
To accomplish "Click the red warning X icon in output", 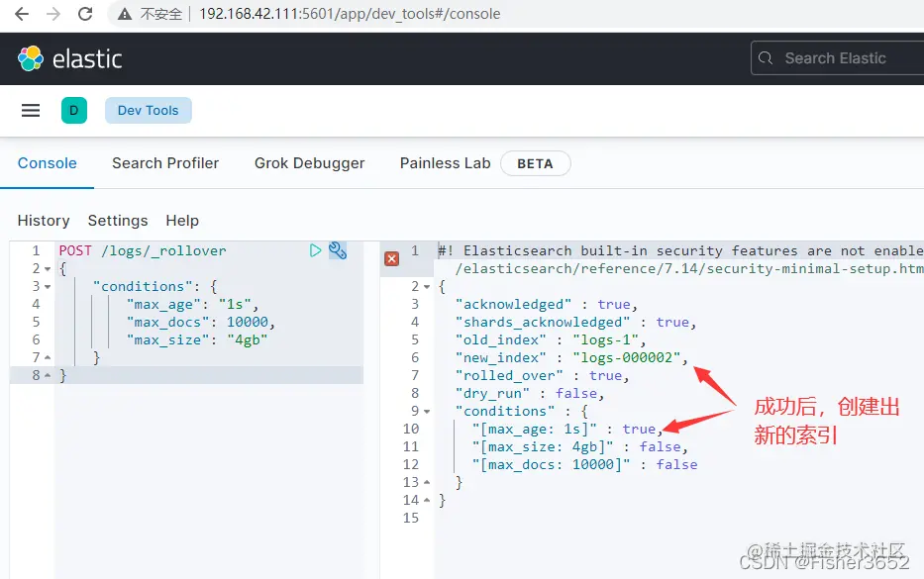I will 392,258.
